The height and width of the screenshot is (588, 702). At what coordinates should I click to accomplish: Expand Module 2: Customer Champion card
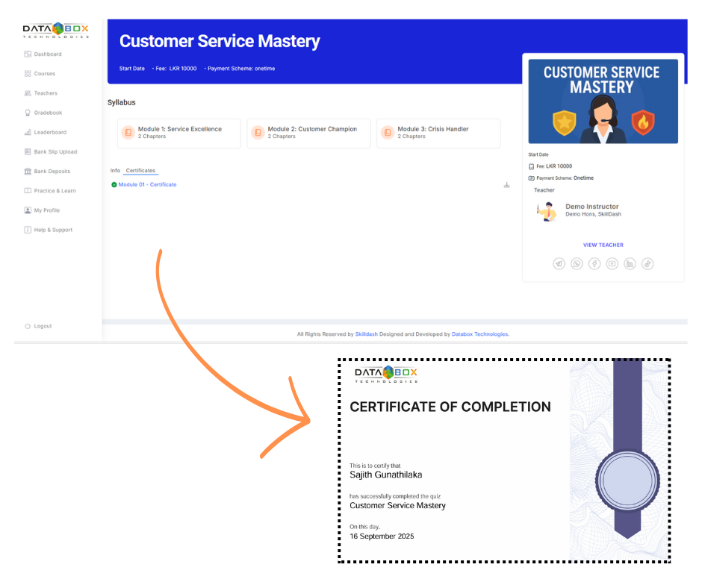coord(308,133)
